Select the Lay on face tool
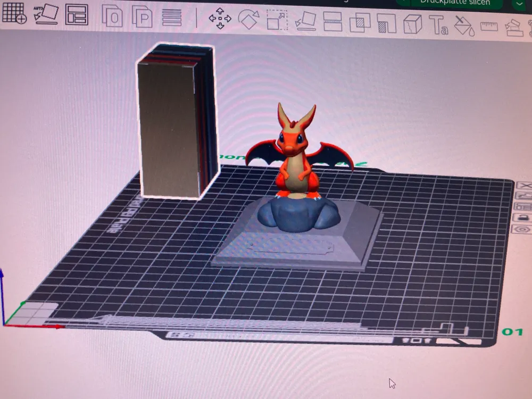Viewport: 532px width, 399px height. coord(306,21)
